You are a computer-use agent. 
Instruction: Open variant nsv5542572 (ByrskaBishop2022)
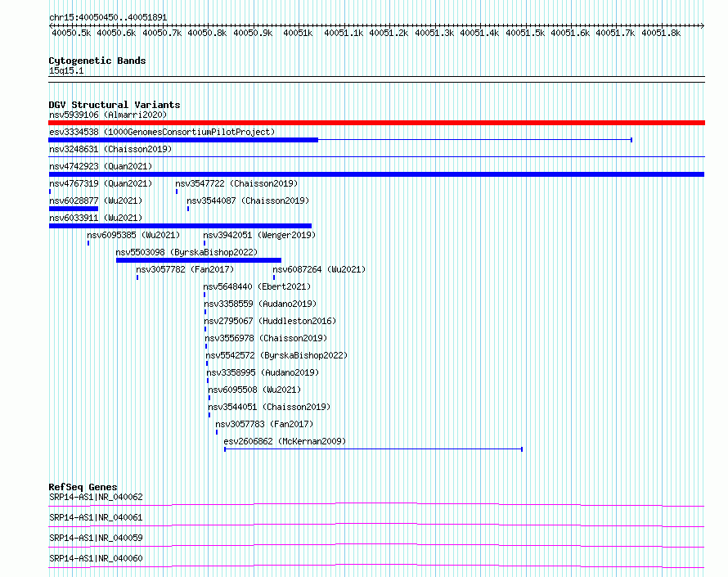pyautogui.click(x=276, y=355)
